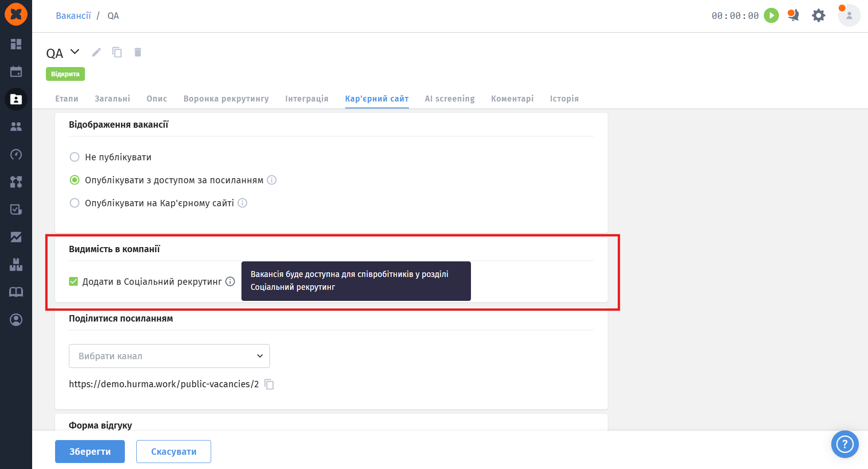The width and height of the screenshot is (868, 469).
Task: Open the analytics chart icon in sidebar
Action: coord(16,237)
